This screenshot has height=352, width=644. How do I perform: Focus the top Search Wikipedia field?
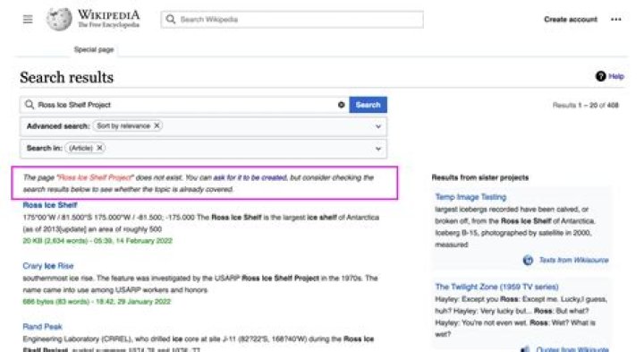pyautogui.click(x=292, y=20)
